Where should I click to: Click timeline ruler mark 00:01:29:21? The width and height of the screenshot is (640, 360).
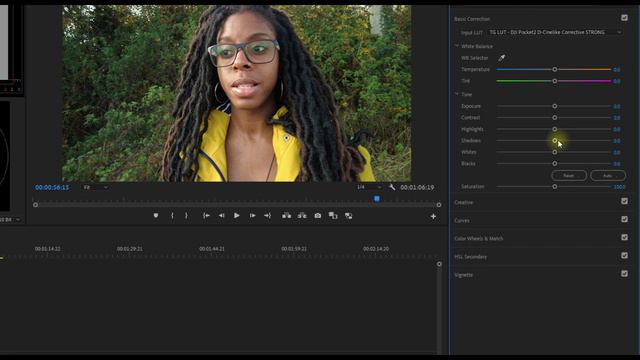[x=130, y=249]
